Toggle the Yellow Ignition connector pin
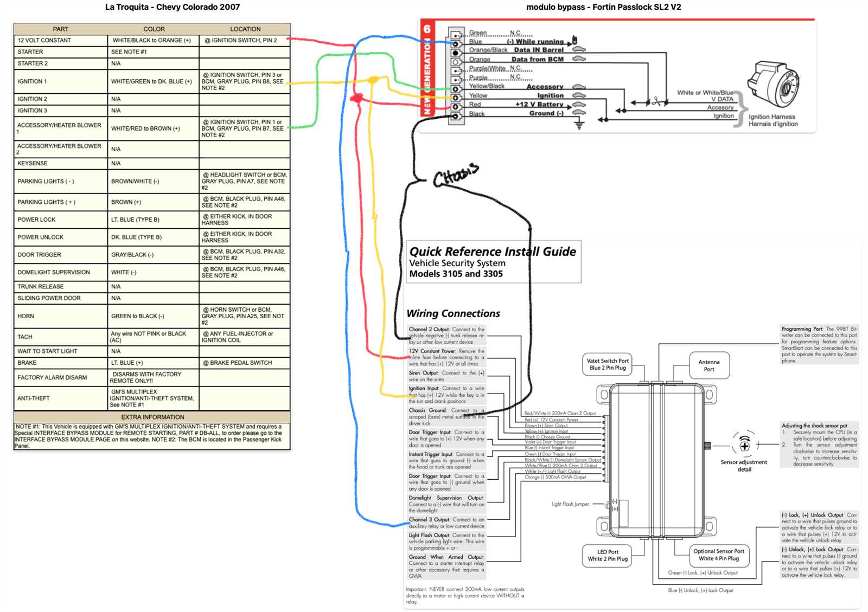868x612 pixels. tap(455, 98)
